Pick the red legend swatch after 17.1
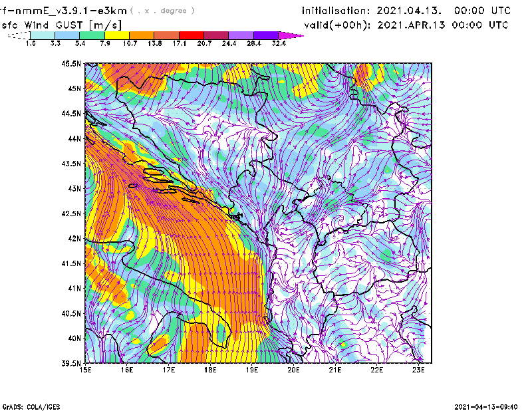 pos(192,35)
